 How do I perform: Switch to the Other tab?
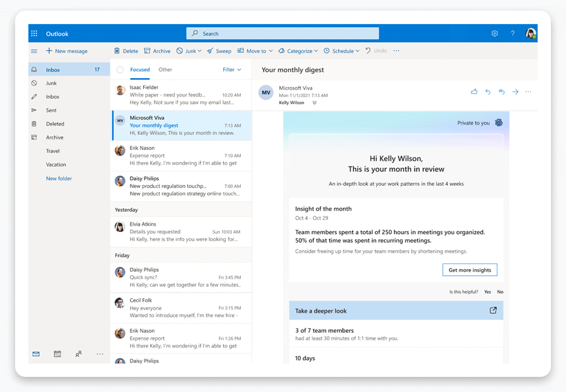[x=165, y=70]
